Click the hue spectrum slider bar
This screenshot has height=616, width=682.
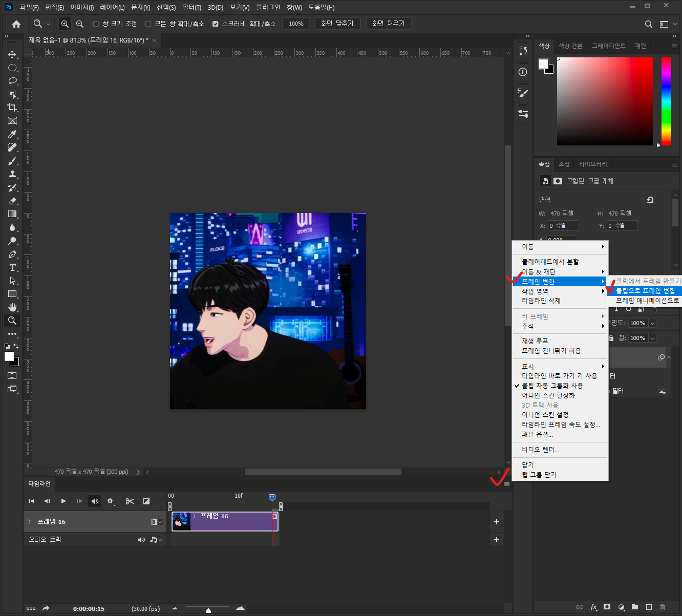[x=666, y=101]
